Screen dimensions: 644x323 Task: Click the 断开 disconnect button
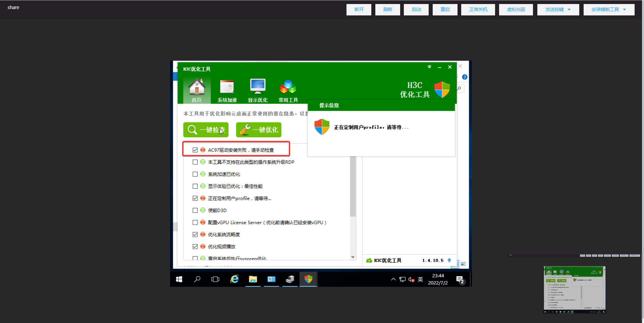click(359, 9)
